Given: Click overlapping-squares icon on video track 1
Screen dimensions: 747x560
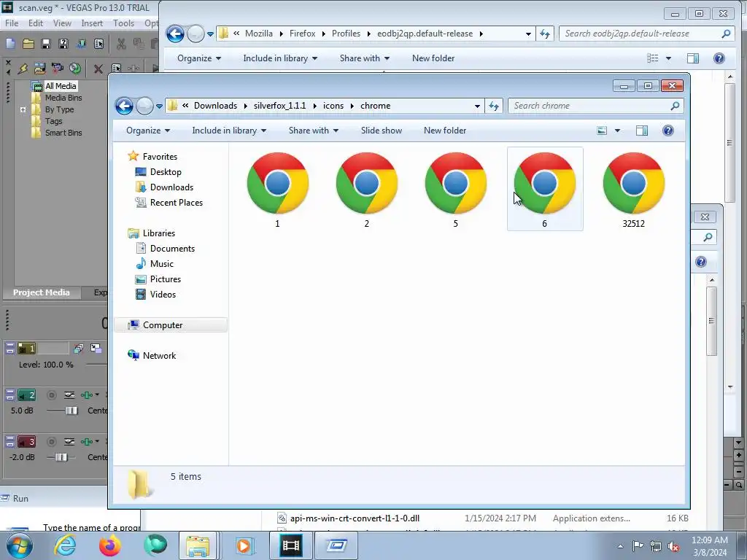Looking at the screenshot, I should tap(79, 349).
